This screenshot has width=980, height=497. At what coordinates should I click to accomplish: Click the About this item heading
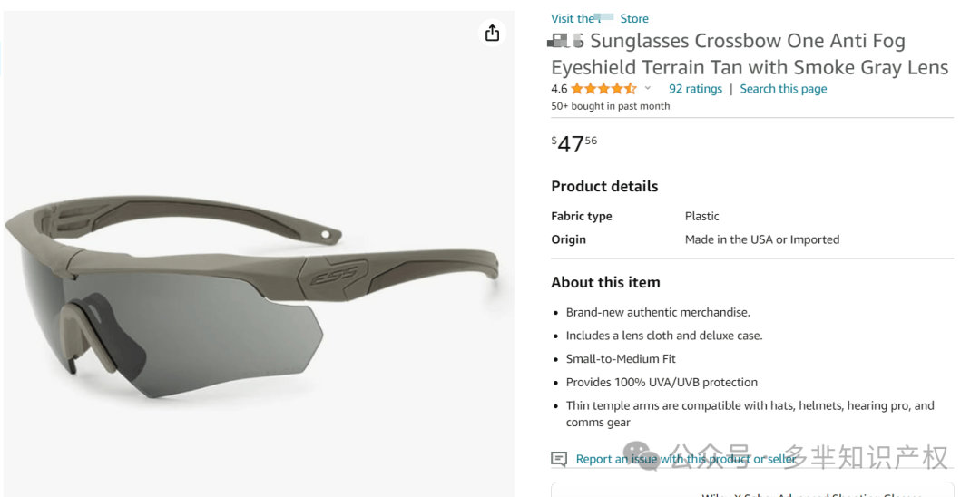[x=605, y=282]
